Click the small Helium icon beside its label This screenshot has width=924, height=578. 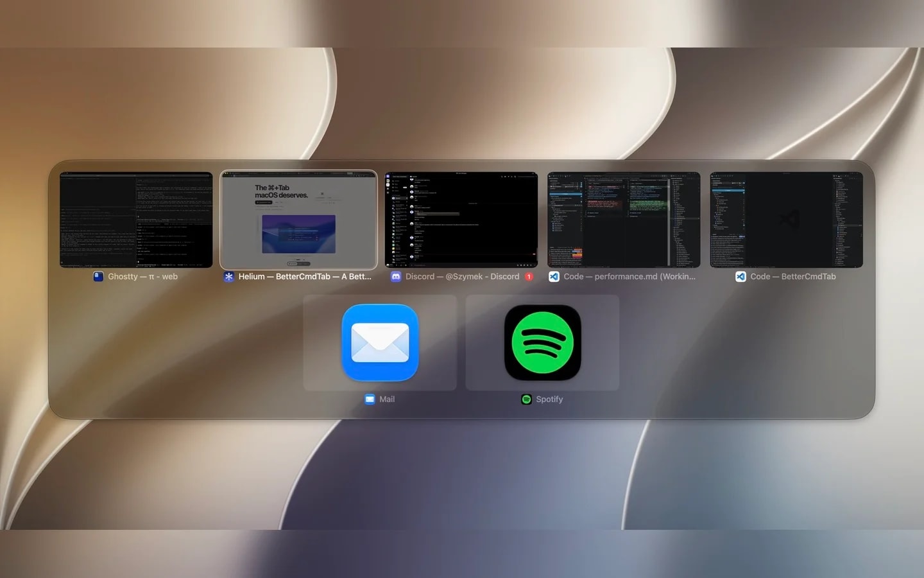(228, 277)
